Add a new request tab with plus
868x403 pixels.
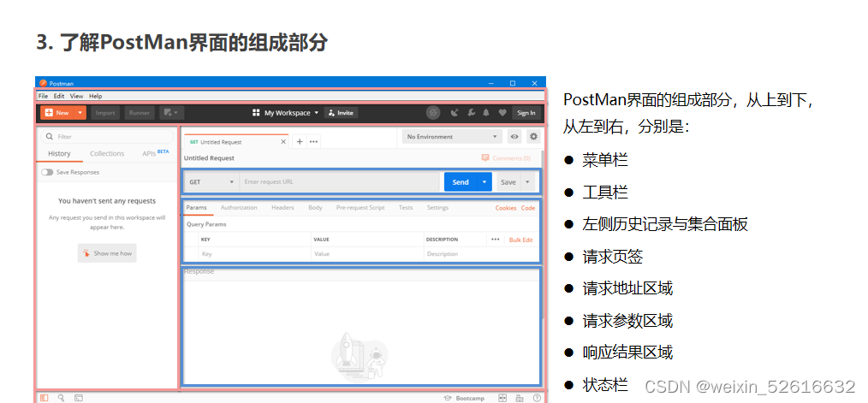[x=300, y=142]
